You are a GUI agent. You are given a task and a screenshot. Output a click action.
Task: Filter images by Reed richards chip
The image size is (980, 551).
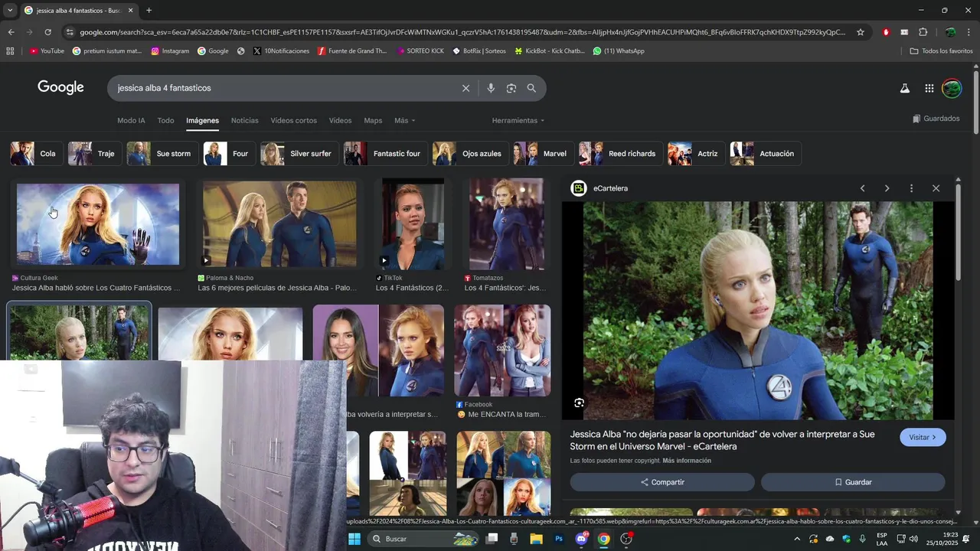click(x=621, y=154)
